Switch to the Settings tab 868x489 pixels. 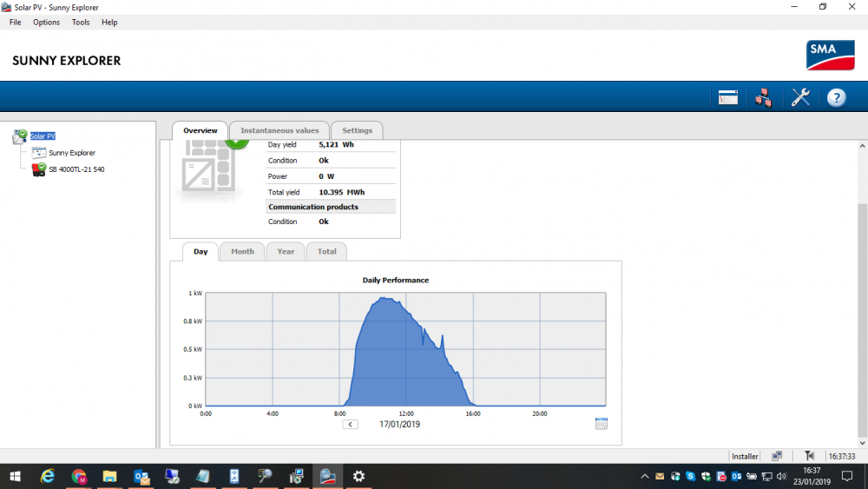pyautogui.click(x=357, y=130)
